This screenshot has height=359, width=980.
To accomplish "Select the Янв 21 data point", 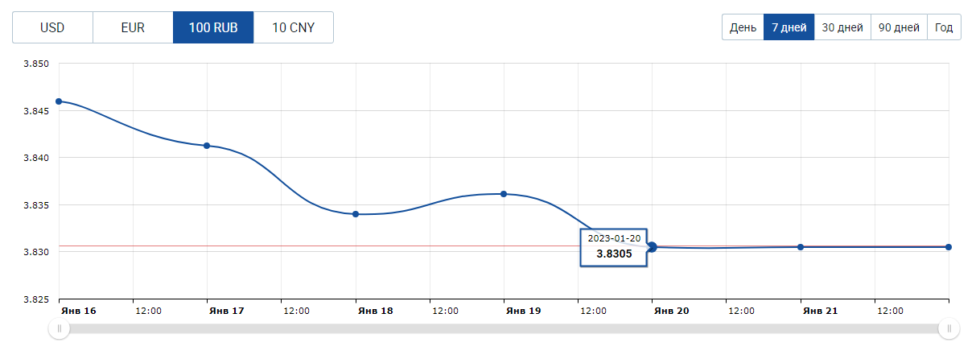I will tap(801, 247).
